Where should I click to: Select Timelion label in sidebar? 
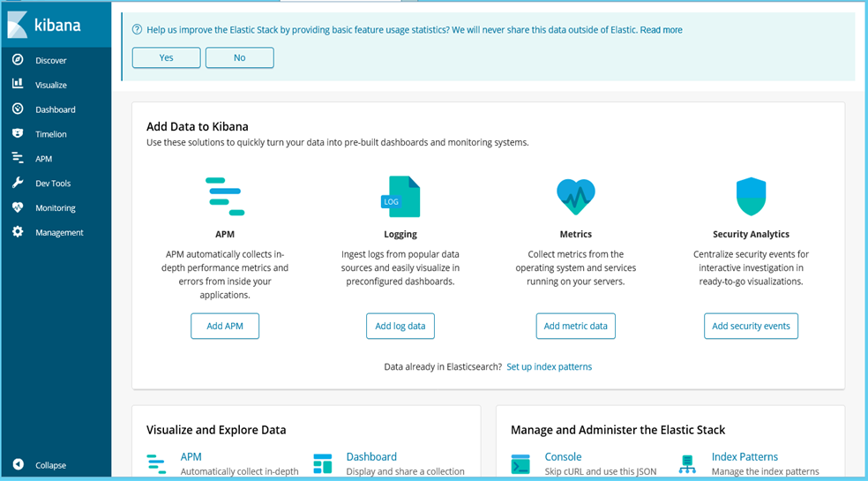(51, 134)
